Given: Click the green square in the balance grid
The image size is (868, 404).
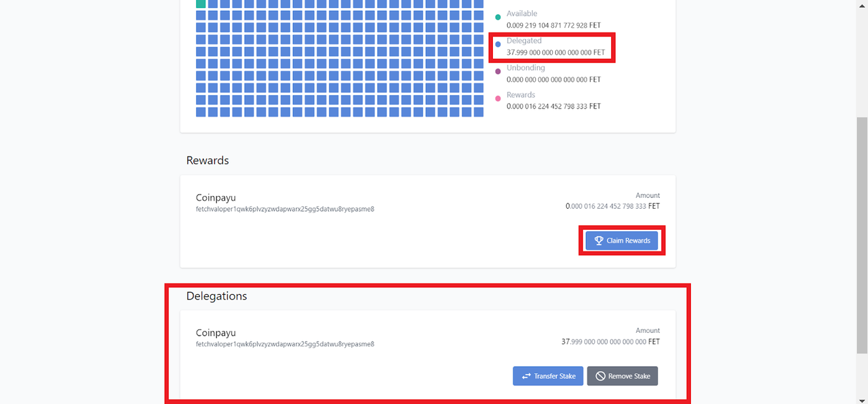Looking at the screenshot, I should (201, 3).
